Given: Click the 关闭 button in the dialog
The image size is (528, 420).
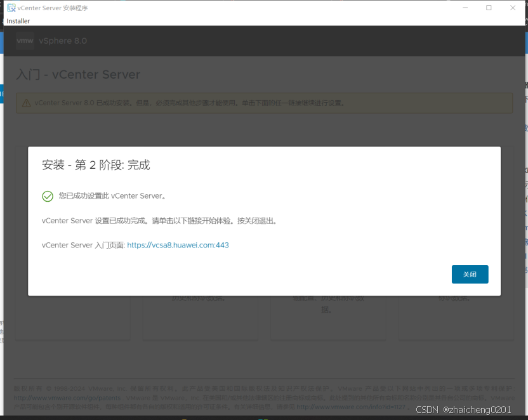Looking at the screenshot, I should pos(470,274).
